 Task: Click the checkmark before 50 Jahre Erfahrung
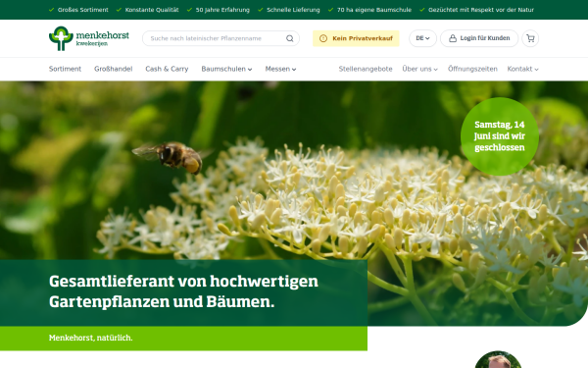click(189, 10)
